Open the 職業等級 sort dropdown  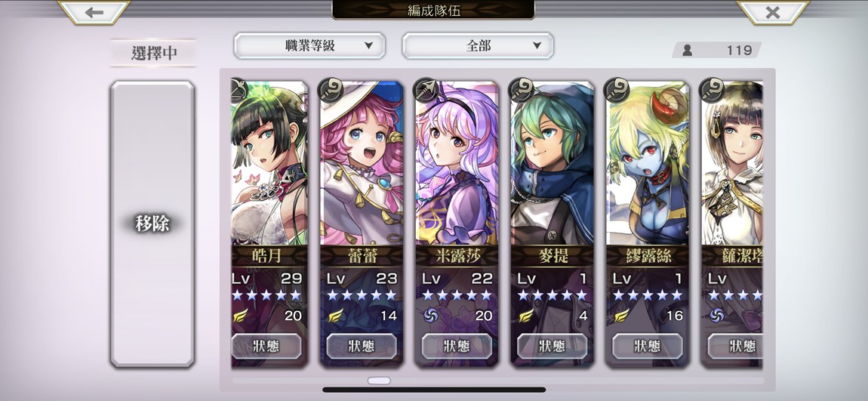[309, 46]
